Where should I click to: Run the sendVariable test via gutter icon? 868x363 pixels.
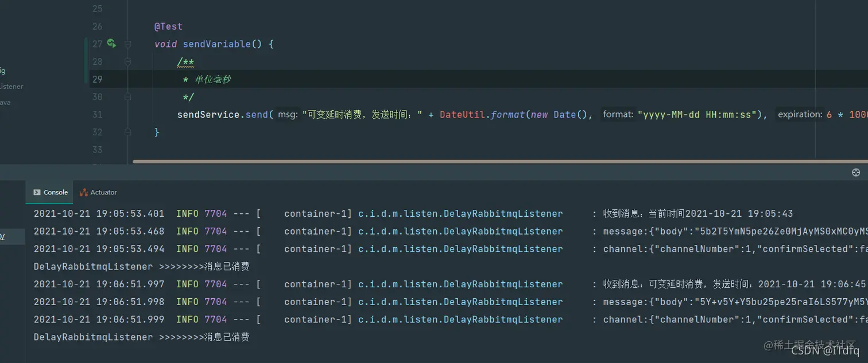point(111,44)
